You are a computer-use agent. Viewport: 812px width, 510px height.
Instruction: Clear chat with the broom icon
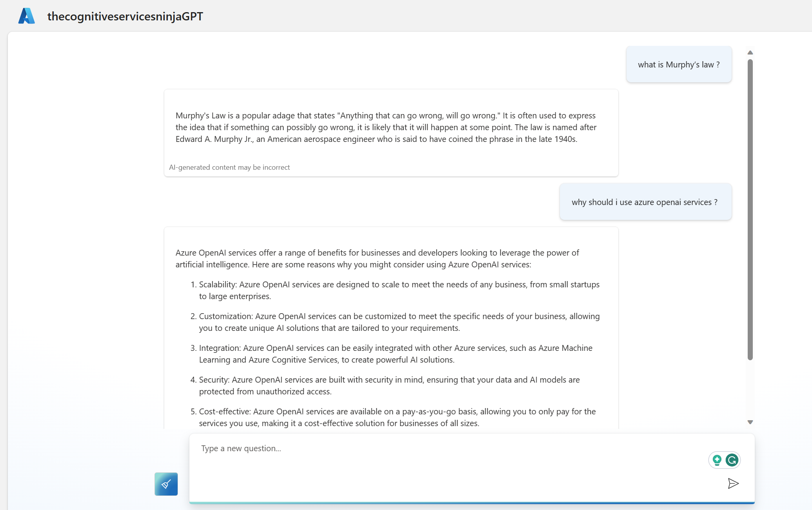point(166,484)
